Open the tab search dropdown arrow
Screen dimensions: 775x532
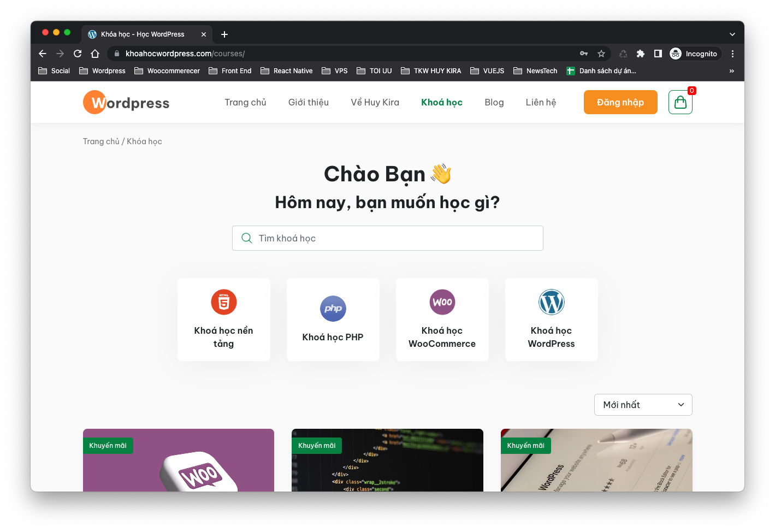732,34
